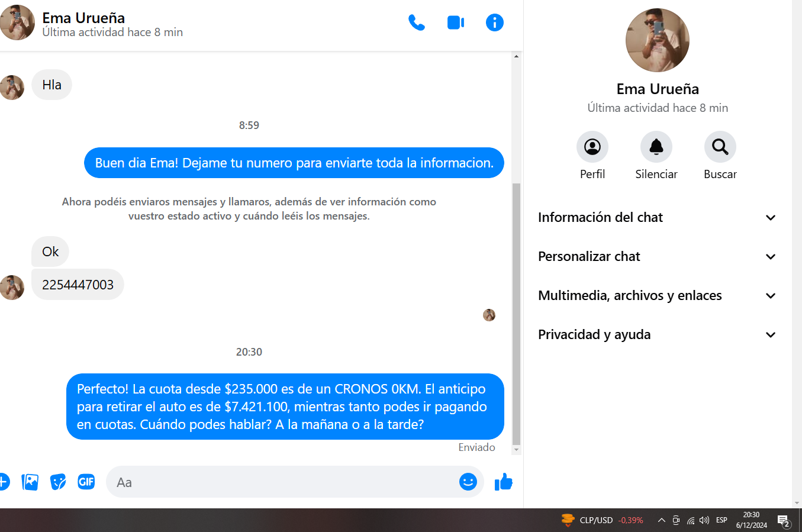Click the chat scrollbar's down arrow
The image size is (802, 532).
[516, 450]
